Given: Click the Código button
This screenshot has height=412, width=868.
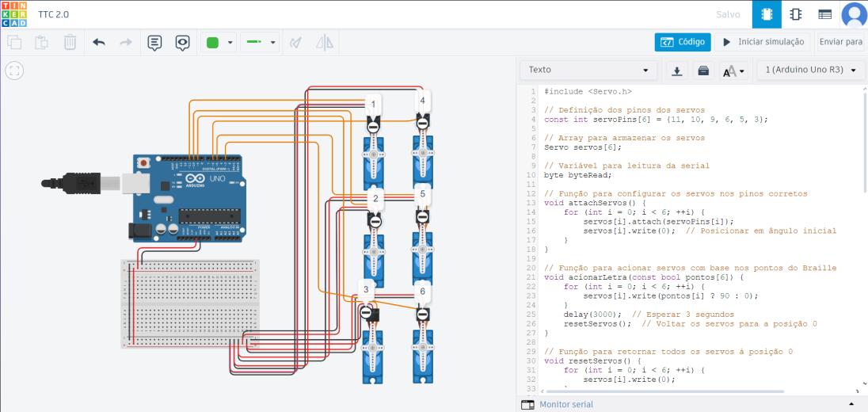Looking at the screenshot, I should 683,42.
